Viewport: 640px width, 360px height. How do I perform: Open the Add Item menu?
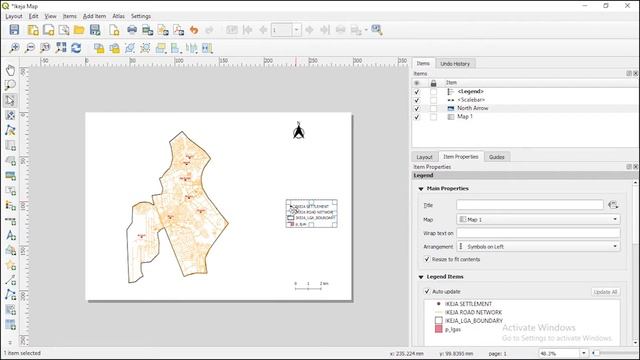pyautogui.click(x=94, y=16)
